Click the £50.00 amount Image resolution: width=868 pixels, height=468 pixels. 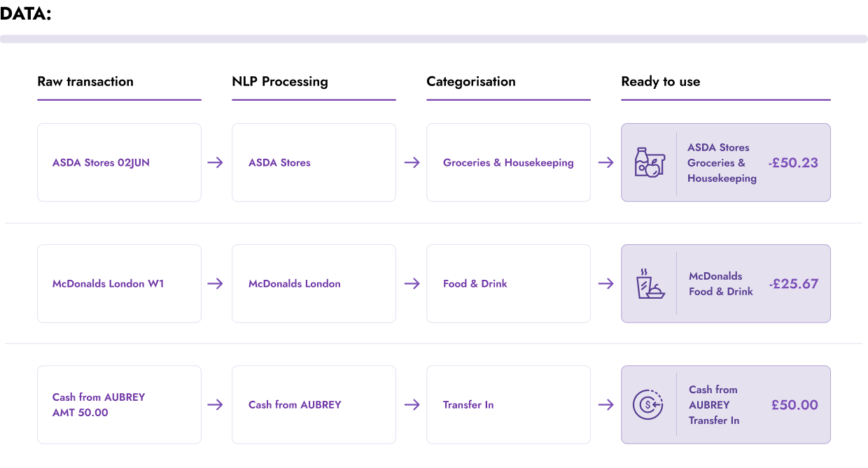point(794,405)
